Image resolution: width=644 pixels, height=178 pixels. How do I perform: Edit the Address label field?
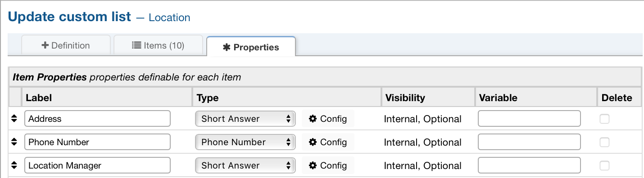click(97, 119)
